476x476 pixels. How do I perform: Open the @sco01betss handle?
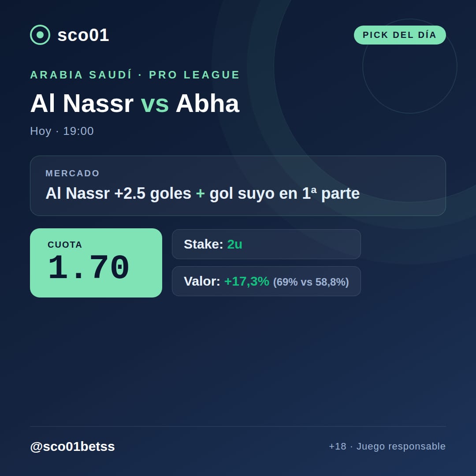73,446
